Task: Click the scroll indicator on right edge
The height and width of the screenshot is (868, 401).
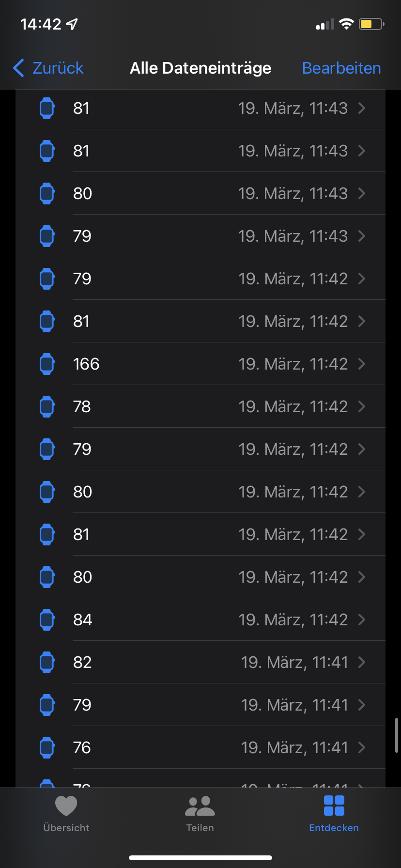Action: pyautogui.click(x=397, y=735)
